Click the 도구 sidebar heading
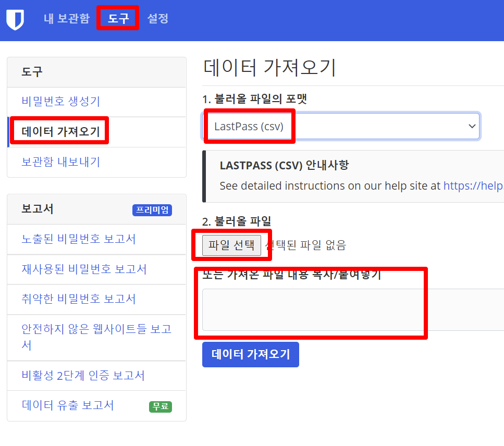Viewport: 504px width, 446px height. coord(32,72)
